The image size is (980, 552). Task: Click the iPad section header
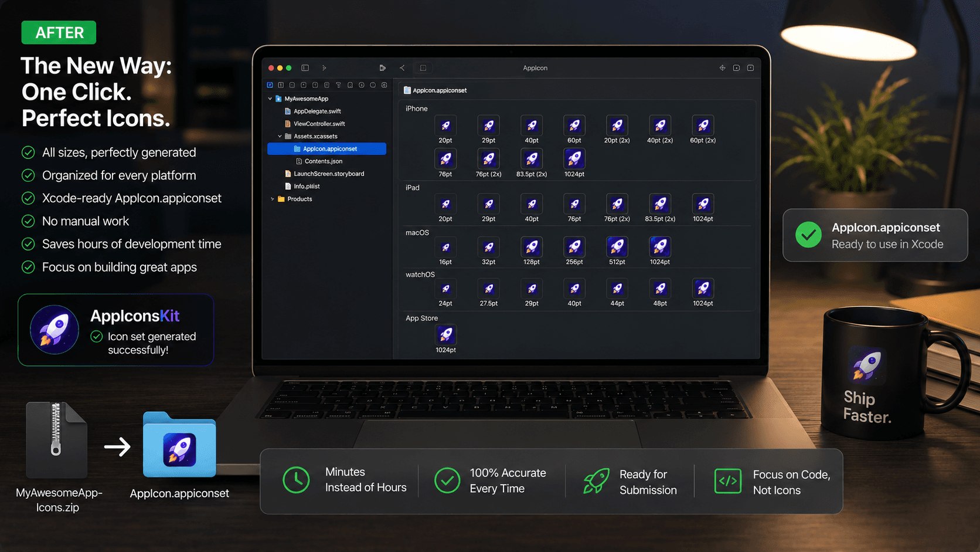tap(413, 188)
